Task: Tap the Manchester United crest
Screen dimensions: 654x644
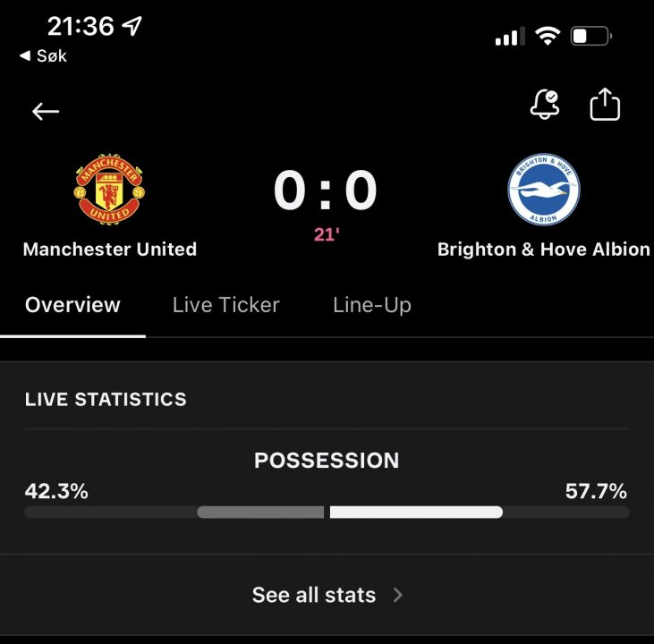Action: pos(109,190)
